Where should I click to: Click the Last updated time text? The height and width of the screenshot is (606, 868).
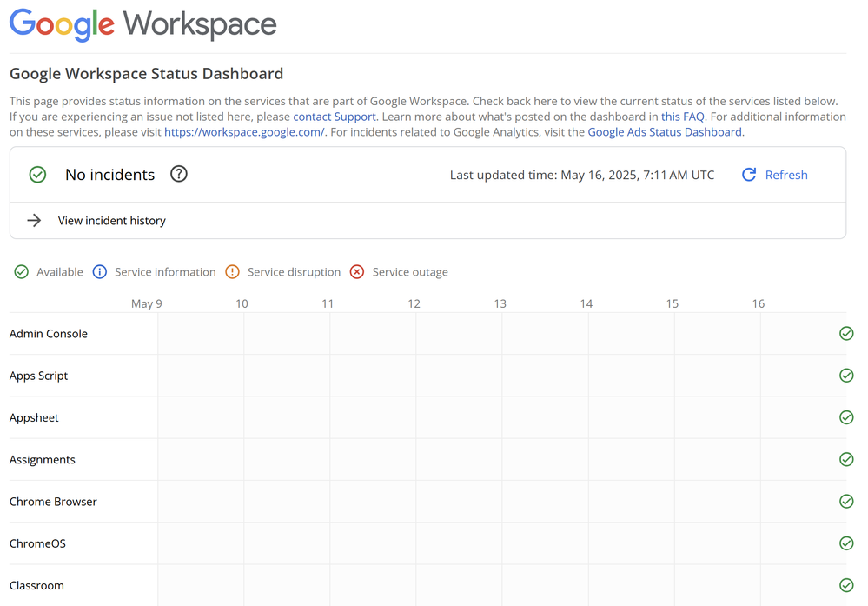click(x=582, y=175)
